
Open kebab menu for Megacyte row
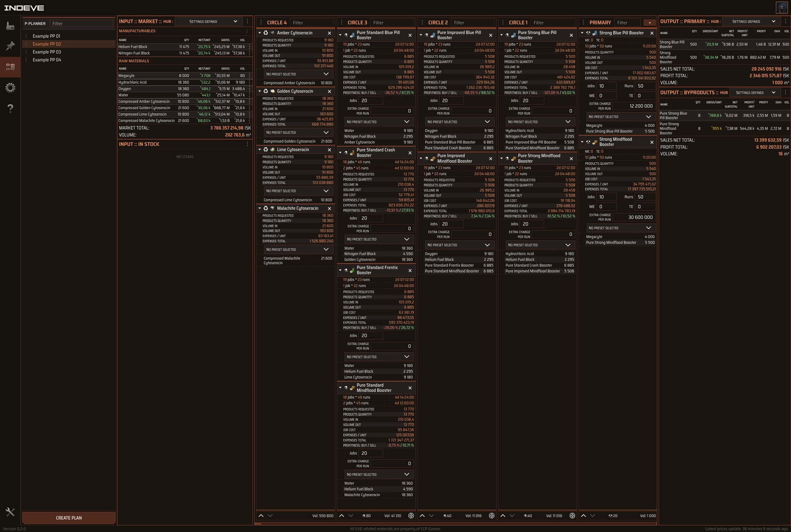click(x=250, y=76)
